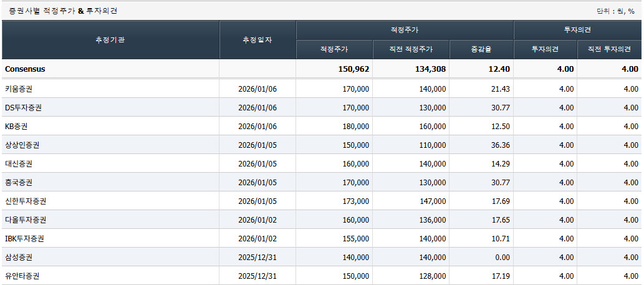Click 신한투자증권 target price 173,000
Screen dimensions: 644x285
tap(356, 201)
